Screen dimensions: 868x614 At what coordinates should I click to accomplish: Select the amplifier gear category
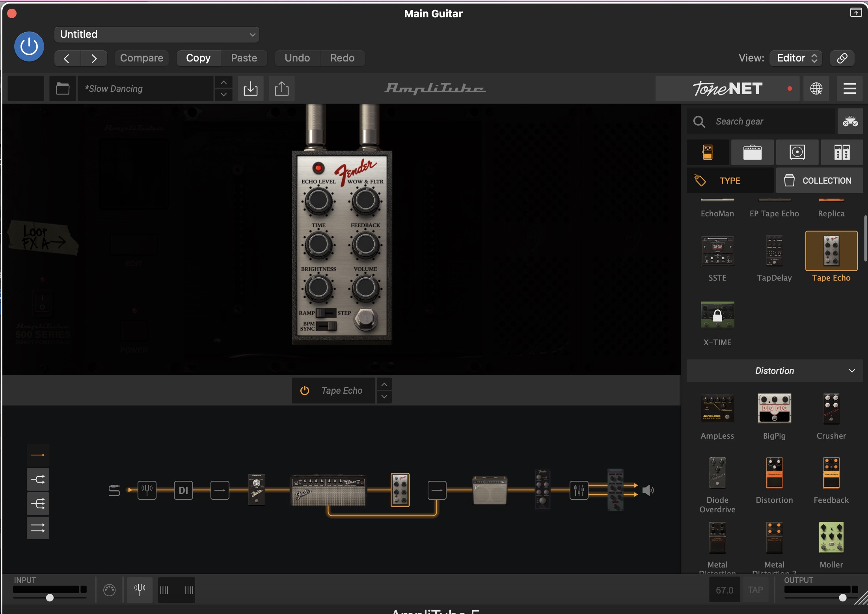tap(752, 152)
